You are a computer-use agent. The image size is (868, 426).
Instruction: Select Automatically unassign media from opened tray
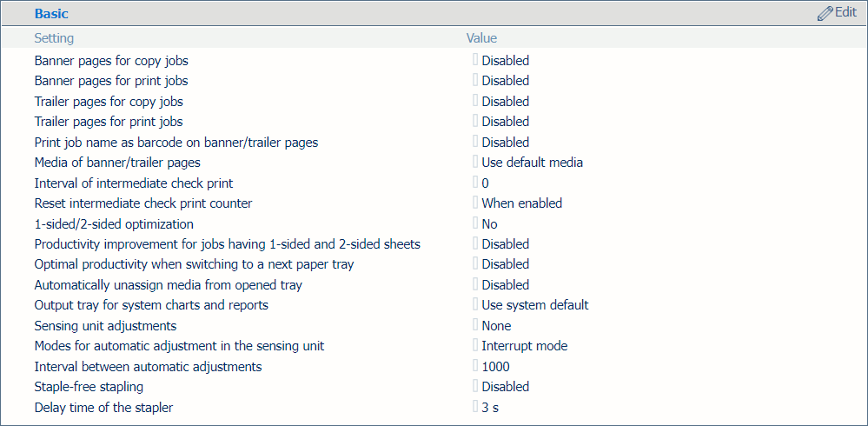(168, 285)
